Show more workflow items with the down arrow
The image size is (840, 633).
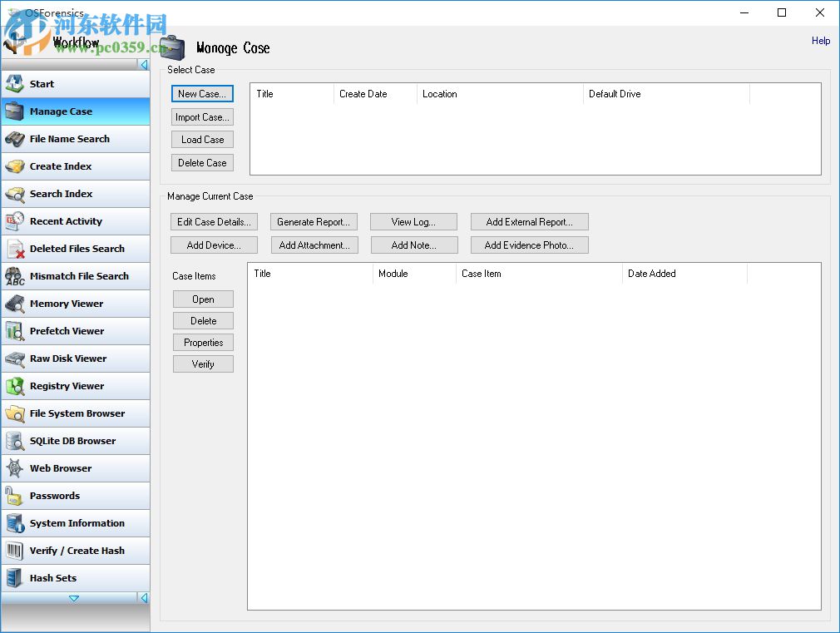pos(74,598)
